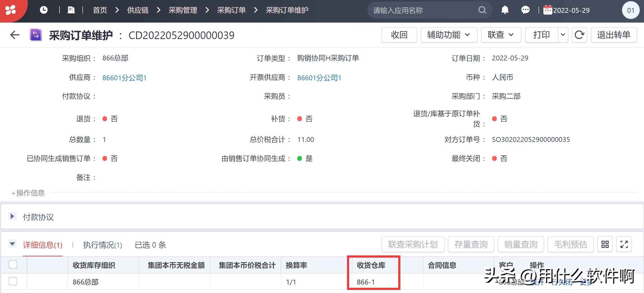Open the 辅助功能 dropdown
644x293 pixels.
449,35
